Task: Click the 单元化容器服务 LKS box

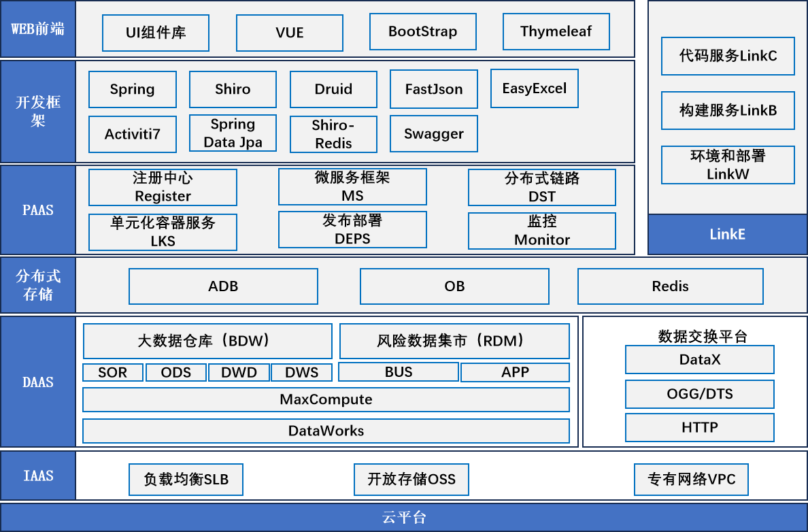Action: [163, 232]
